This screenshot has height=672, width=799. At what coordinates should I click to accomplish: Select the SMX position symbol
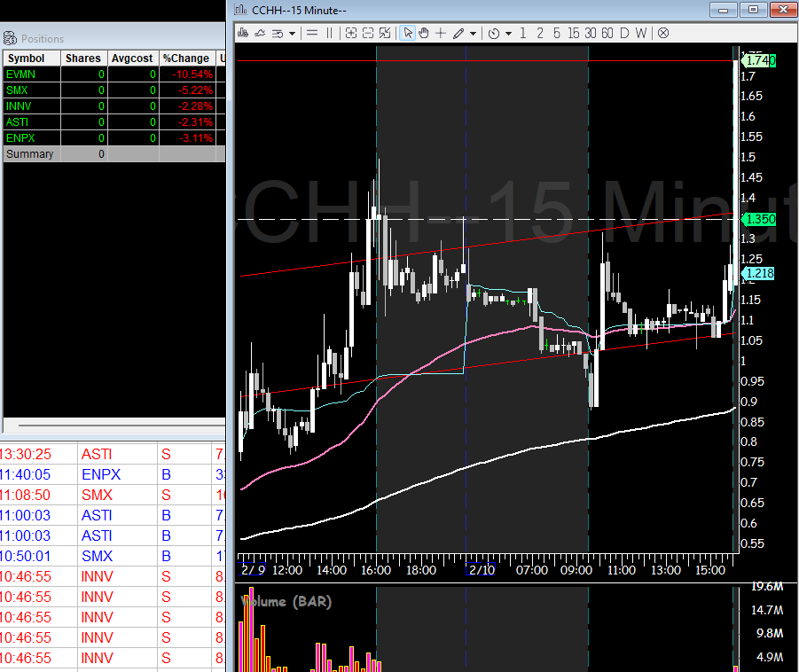pyautogui.click(x=17, y=90)
